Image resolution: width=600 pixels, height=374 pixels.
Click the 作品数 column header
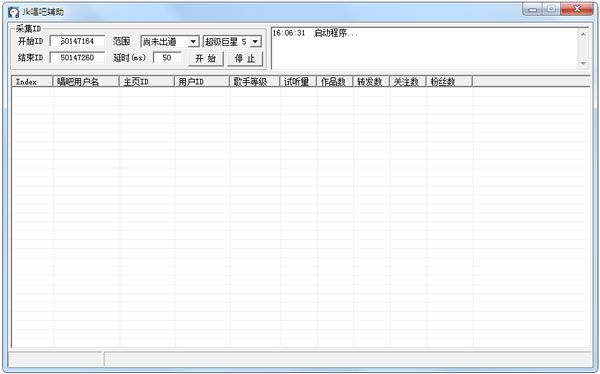[335, 82]
